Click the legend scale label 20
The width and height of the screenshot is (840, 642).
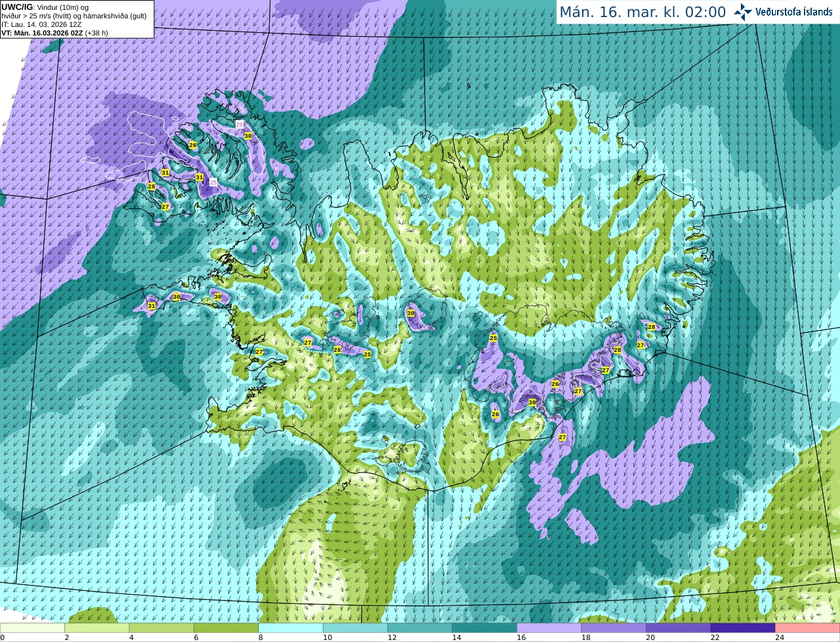click(650, 637)
